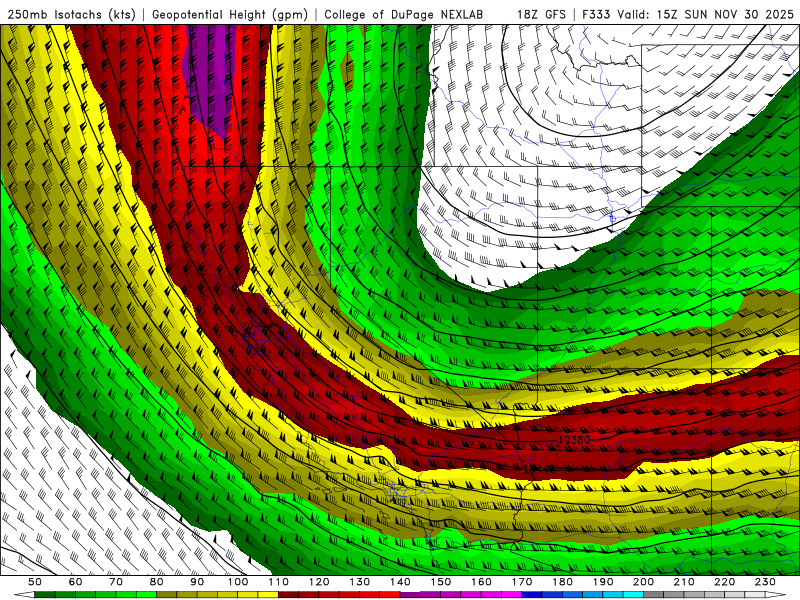Click the 210 value on the color scale
Image resolution: width=800 pixels, height=600 pixels.
684,582
